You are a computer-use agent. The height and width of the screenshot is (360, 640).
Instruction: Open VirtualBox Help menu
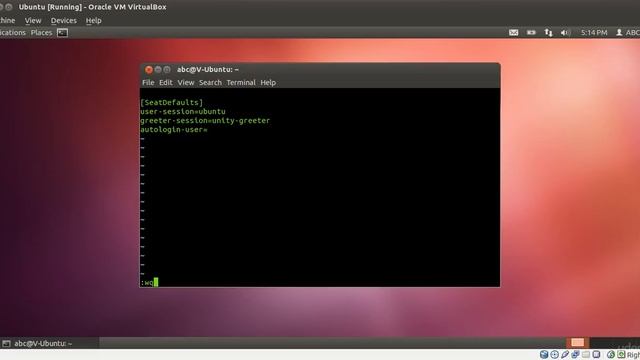click(93, 20)
